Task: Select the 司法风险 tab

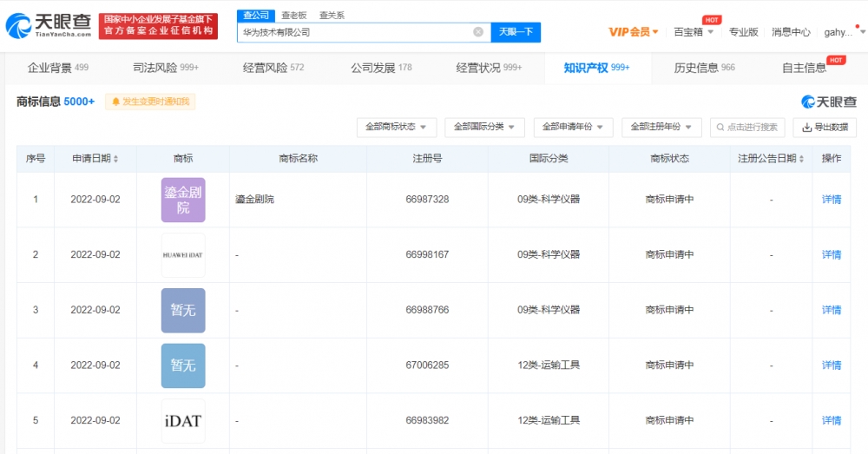Action: (166, 68)
